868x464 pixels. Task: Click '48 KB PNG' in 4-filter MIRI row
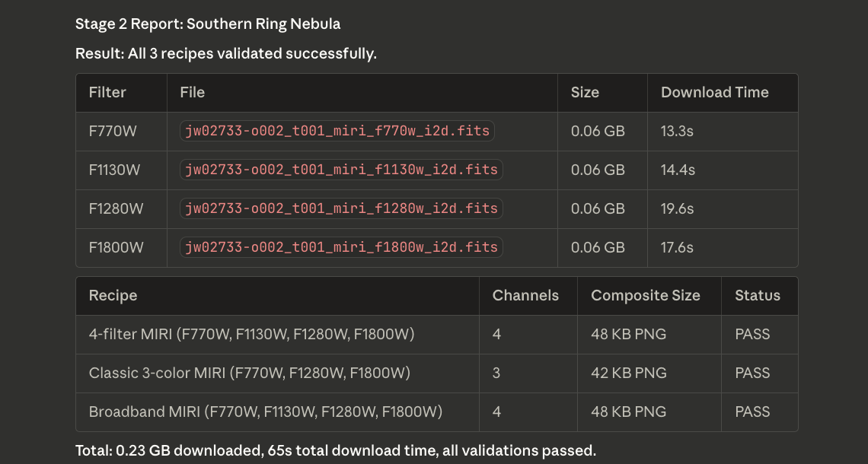point(629,334)
